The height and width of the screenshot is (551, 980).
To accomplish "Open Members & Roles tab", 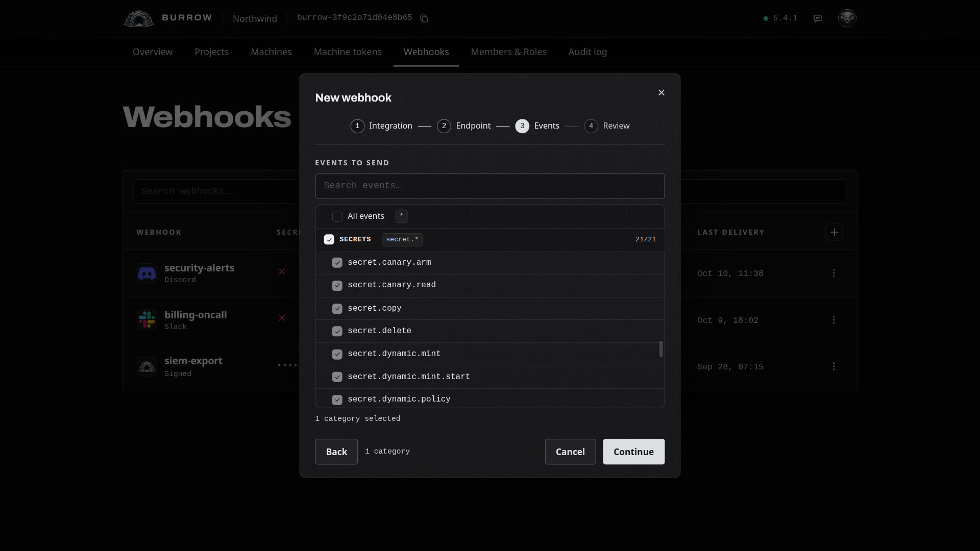I will [508, 52].
